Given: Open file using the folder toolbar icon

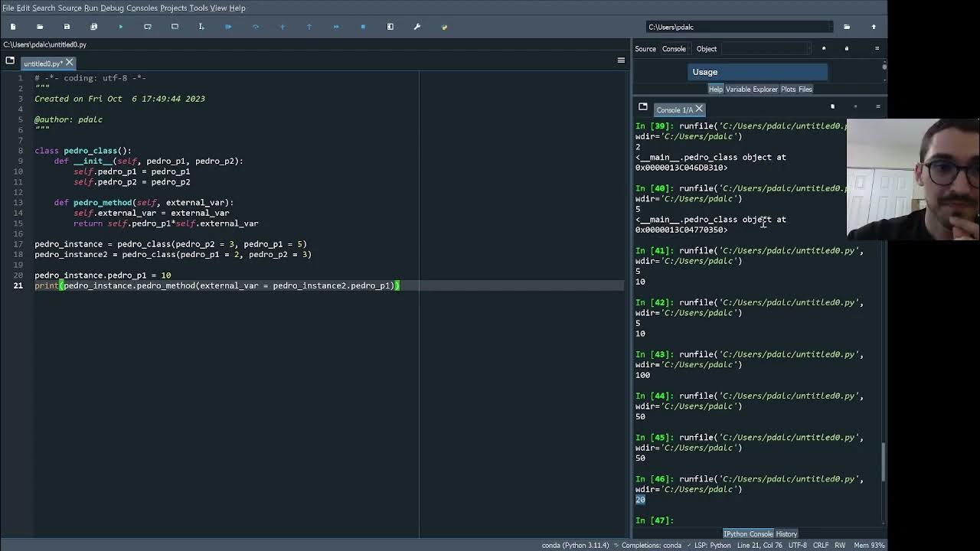Looking at the screenshot, I should (x=40, y=27).
